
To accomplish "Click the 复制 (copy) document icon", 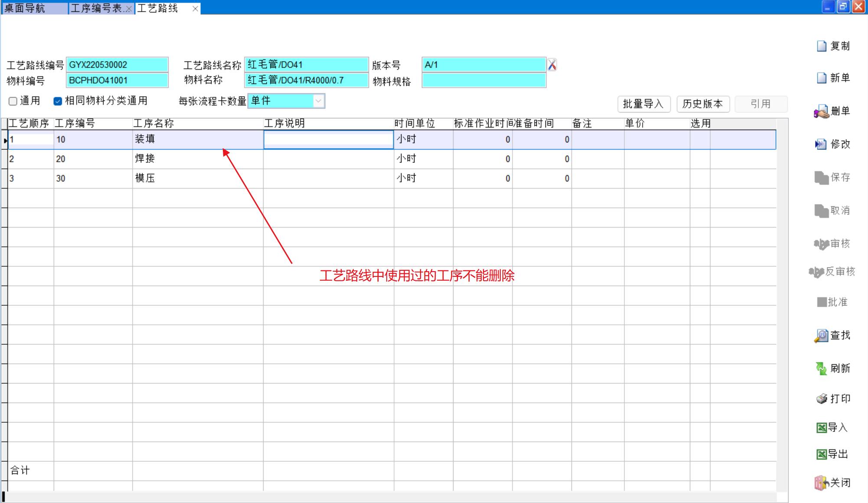I will pyautogui.click(x=822, y=46).
